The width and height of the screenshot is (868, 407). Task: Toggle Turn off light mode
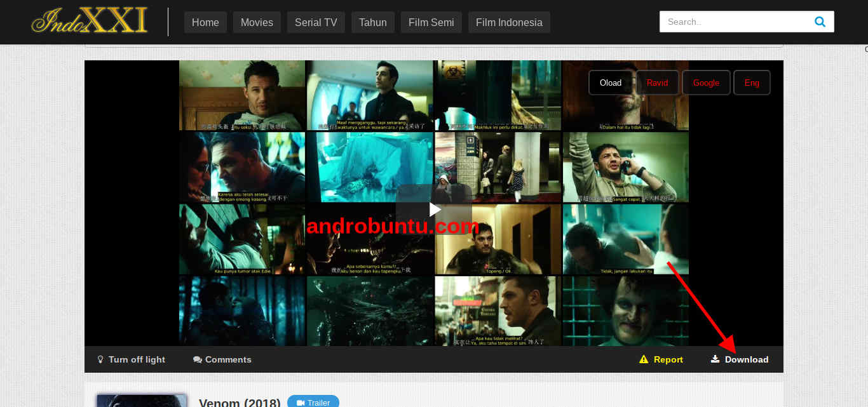pos(137,359)
